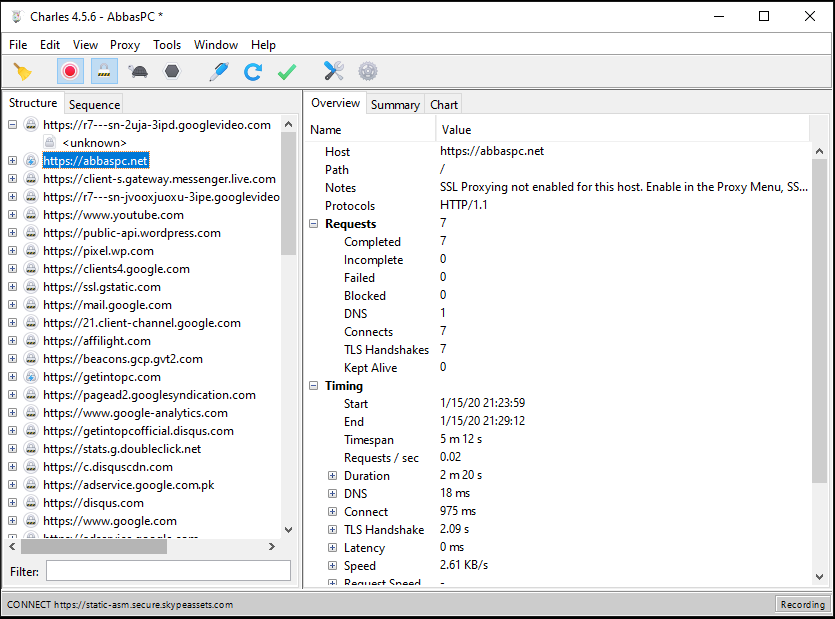Open the Edit menu
835x619 pixels.
pyautogui.click(x=50, y=45)
